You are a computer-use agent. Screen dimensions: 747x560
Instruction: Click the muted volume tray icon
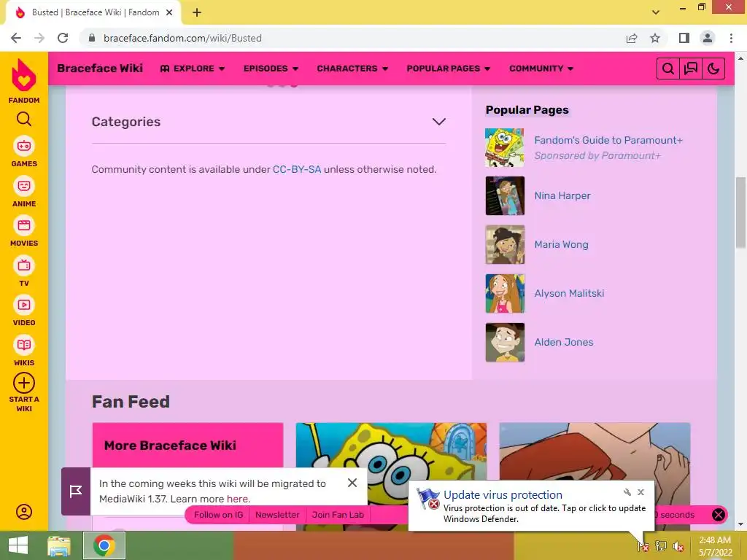pos(678,546)
